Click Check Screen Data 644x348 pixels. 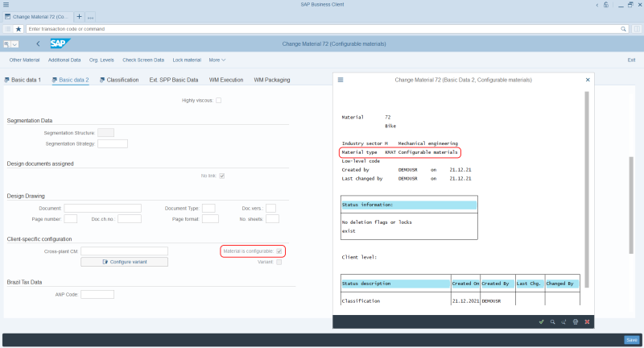[x=143, y=60]
